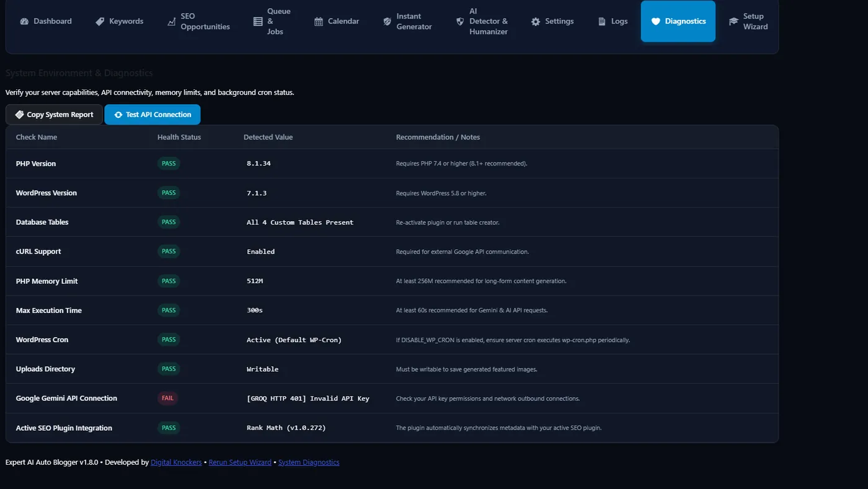
Task: Click the PASS badge in PHP Version row
Action: 169,164
